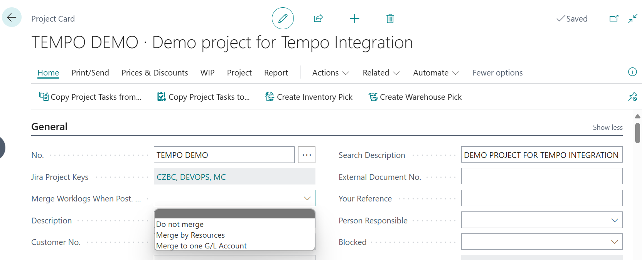Choose Merge to one G/L Account
This screenshot has height=260, width=644.
click(x=201, y=246)
